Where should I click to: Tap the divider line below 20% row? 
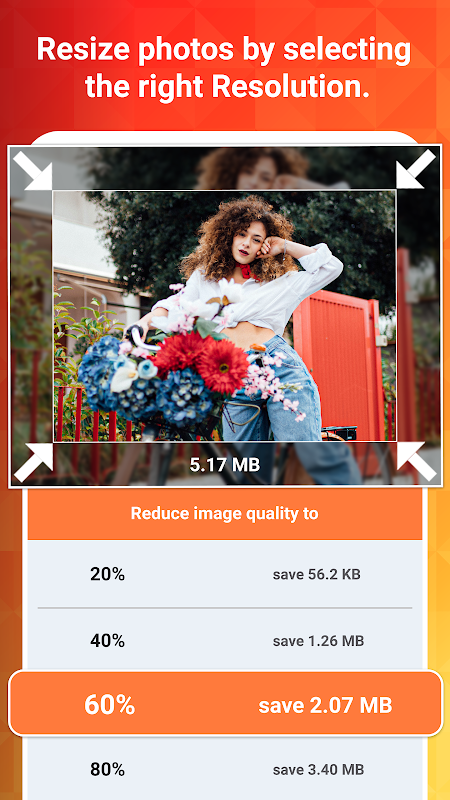(x=225, y=608)
